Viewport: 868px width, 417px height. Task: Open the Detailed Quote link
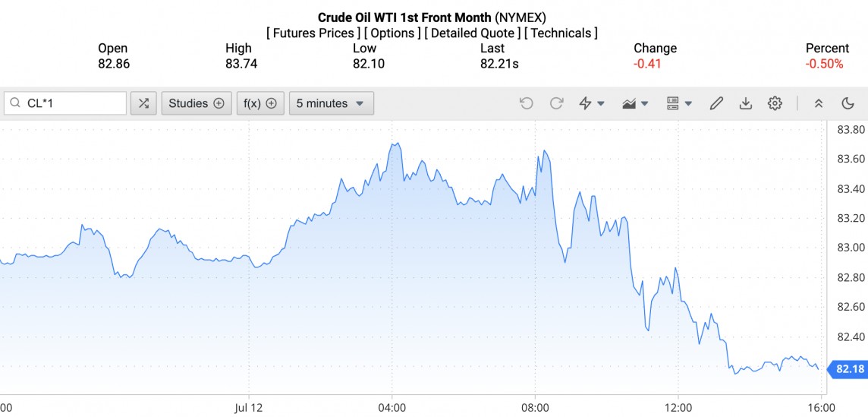(x=473, y=33)
